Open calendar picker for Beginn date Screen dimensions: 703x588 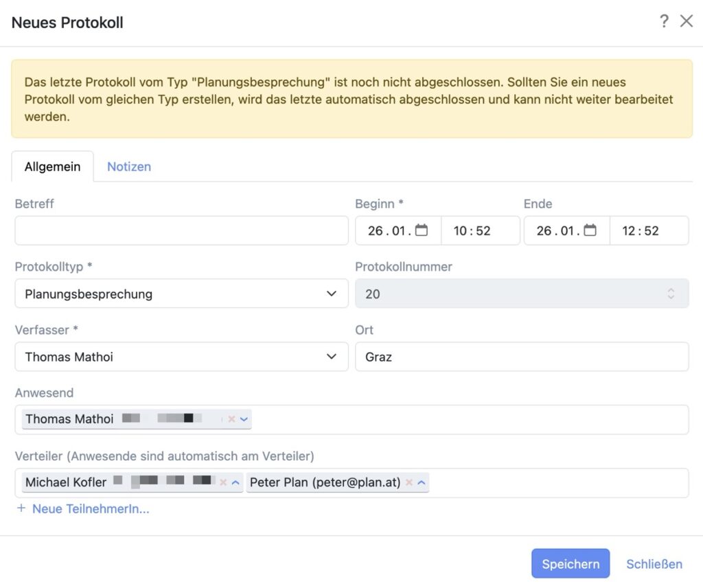(422, 231)
